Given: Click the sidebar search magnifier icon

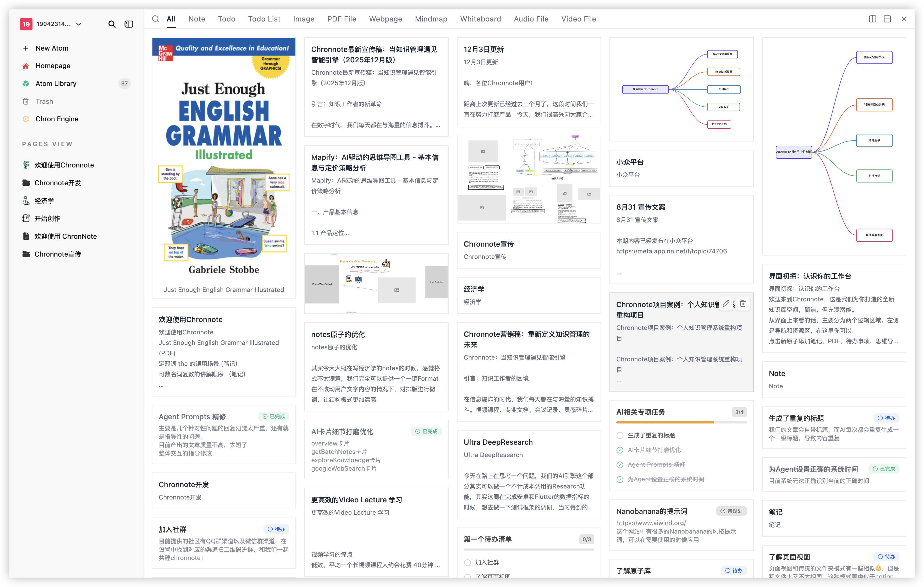Looking at the screenshot, I should coord(112,24).
